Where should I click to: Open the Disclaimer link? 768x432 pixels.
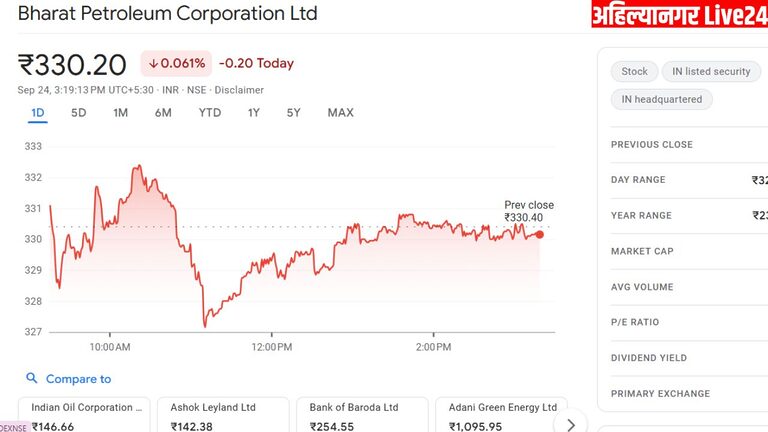pyautogui.click(x=239, y=90)
